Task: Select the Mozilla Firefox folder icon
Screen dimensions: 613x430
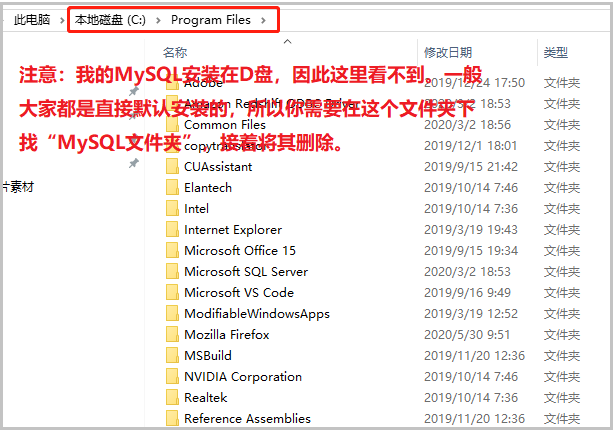Action: 172,335
